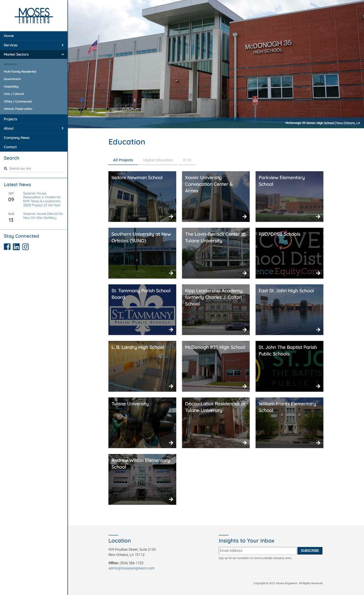Image resolution: width=364 pixels, height=595 pixels.
Task: Open the Tulane University project thumbnail
Action: click(x=142, y=423)
